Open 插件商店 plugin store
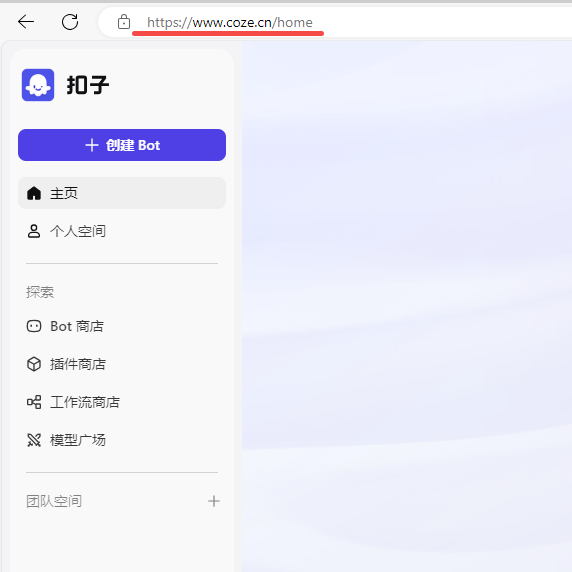The width and height of the screenshot is (572, 572). (122, 364)
